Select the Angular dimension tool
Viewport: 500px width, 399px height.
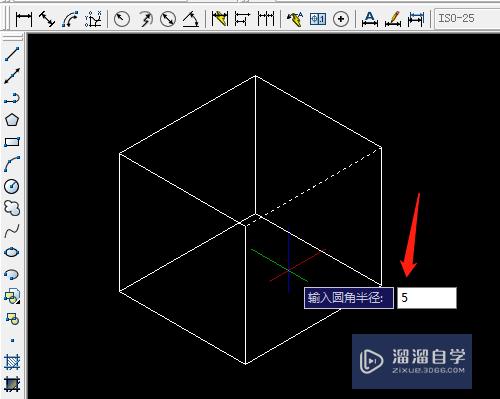click(191, 19)
